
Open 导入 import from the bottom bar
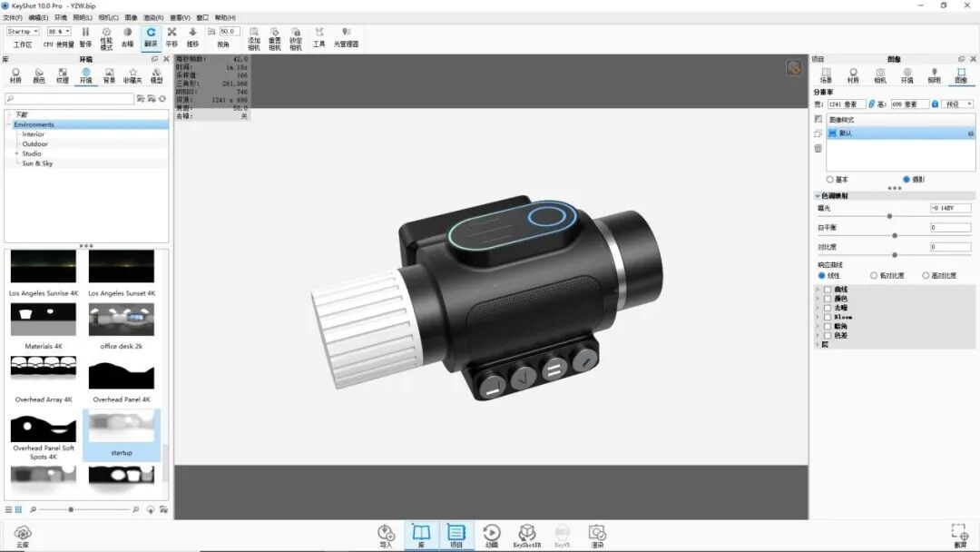click(x=386, y=534)
